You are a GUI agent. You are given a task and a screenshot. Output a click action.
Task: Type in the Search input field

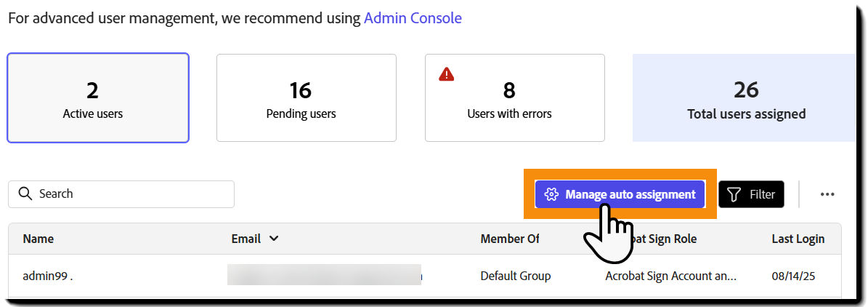click(x=131, y=194)
